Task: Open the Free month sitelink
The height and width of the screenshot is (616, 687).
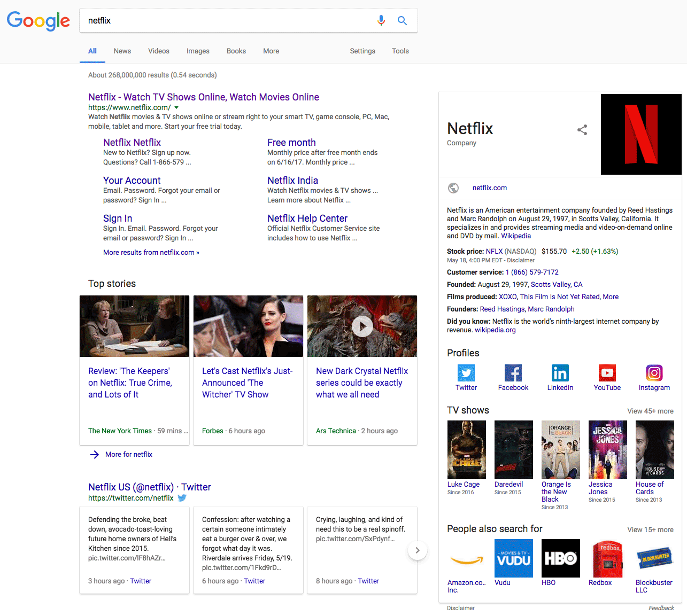Action: 291,143
